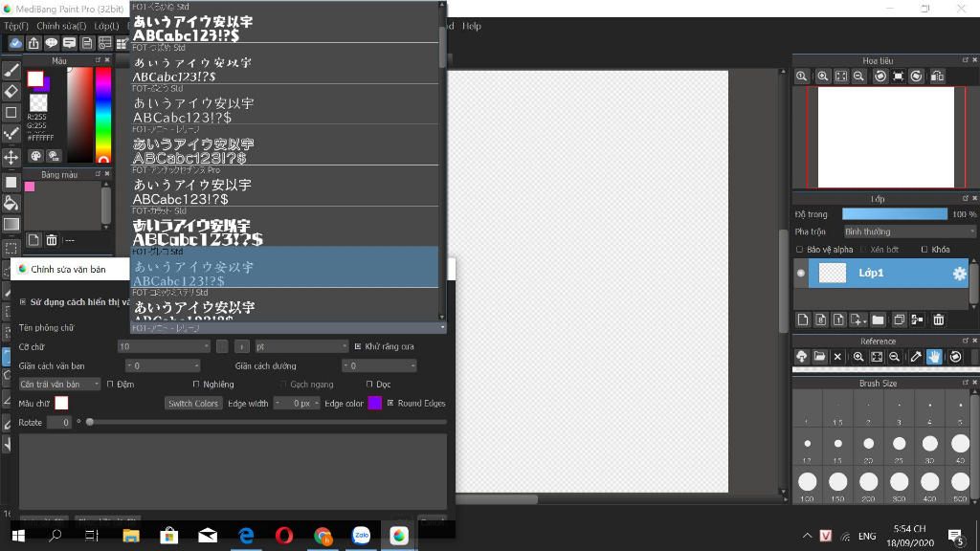Hide Lớp1 layer visibility dot
The height and width of the screenshot is (551, 980).
pos(801,273)
